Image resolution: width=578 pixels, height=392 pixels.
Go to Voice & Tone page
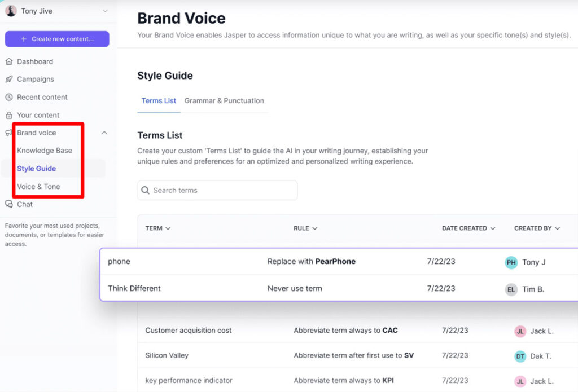tap(38, 187)
